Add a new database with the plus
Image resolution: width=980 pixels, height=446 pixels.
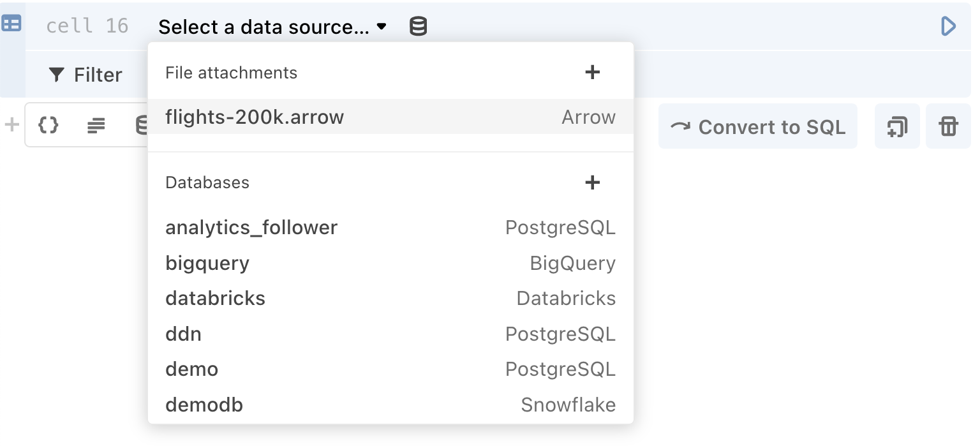(x=593, y=182)
